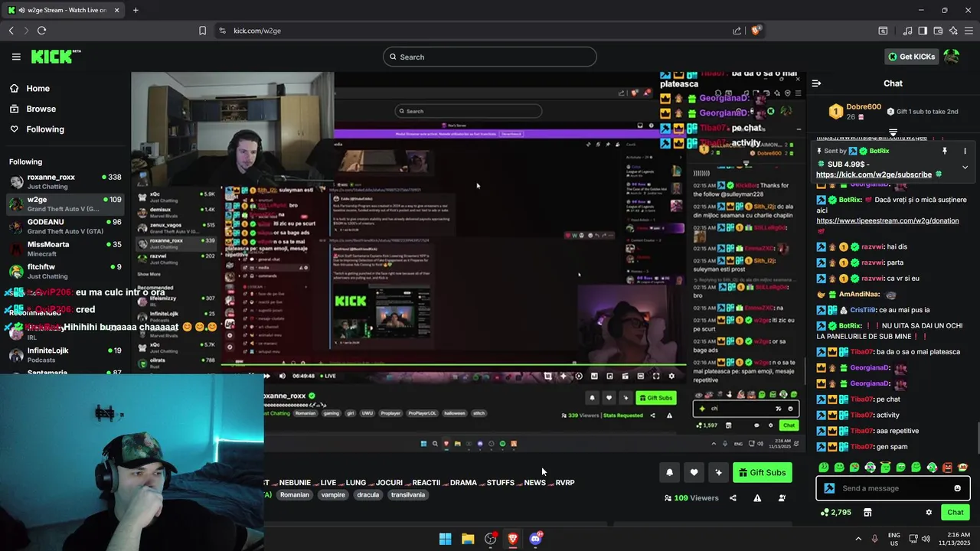980x551 pixels.
Task: Open Brave Wallet icon
Action: (937, 31)
